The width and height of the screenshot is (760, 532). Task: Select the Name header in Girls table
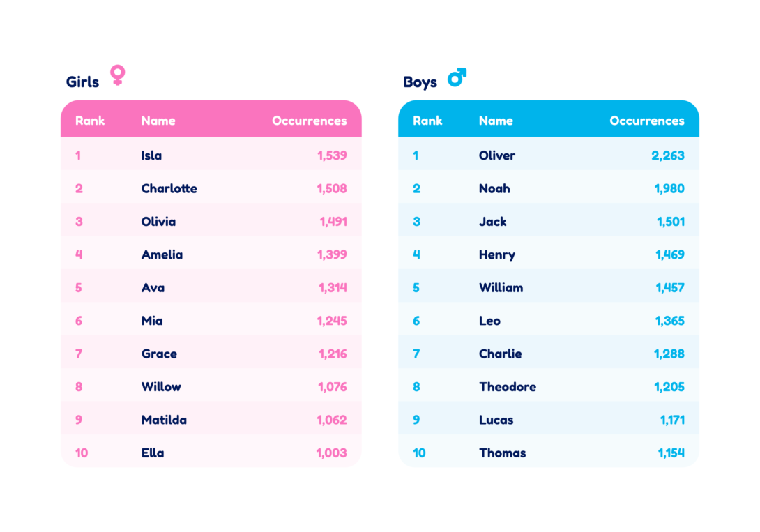pos(158,121)
